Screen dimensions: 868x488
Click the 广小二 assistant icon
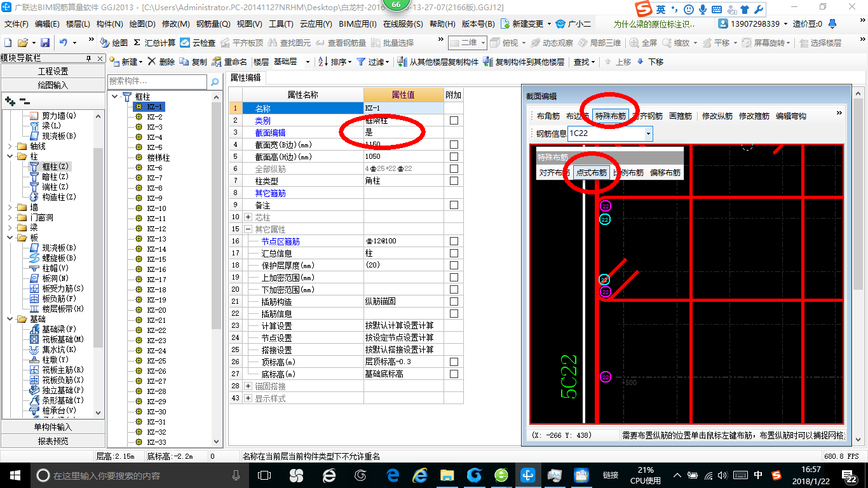(x=560, y=24)
